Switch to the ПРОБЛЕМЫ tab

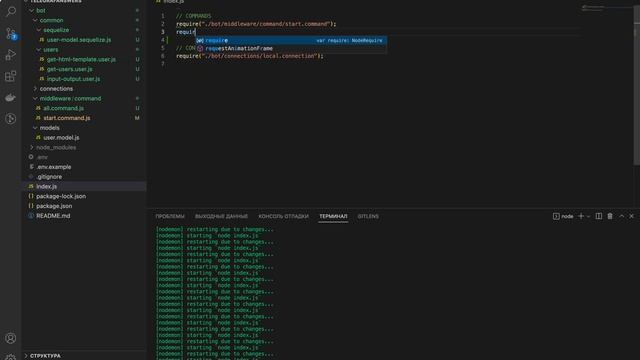pos(170,216)
